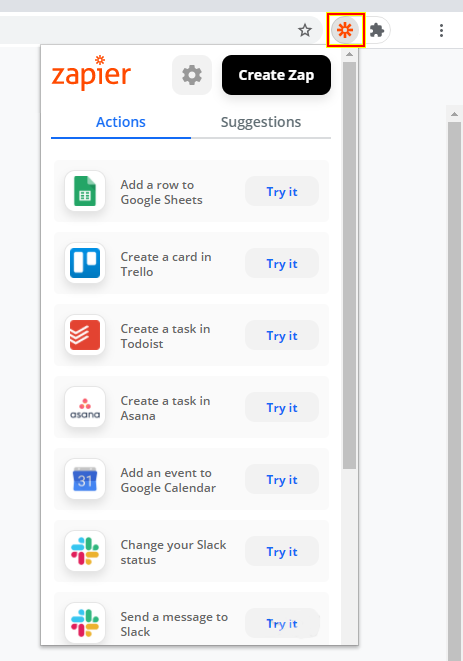The width and height of the screenshot is (463, 661).
Task: Click the Trello icon
Action: point(85,263)
